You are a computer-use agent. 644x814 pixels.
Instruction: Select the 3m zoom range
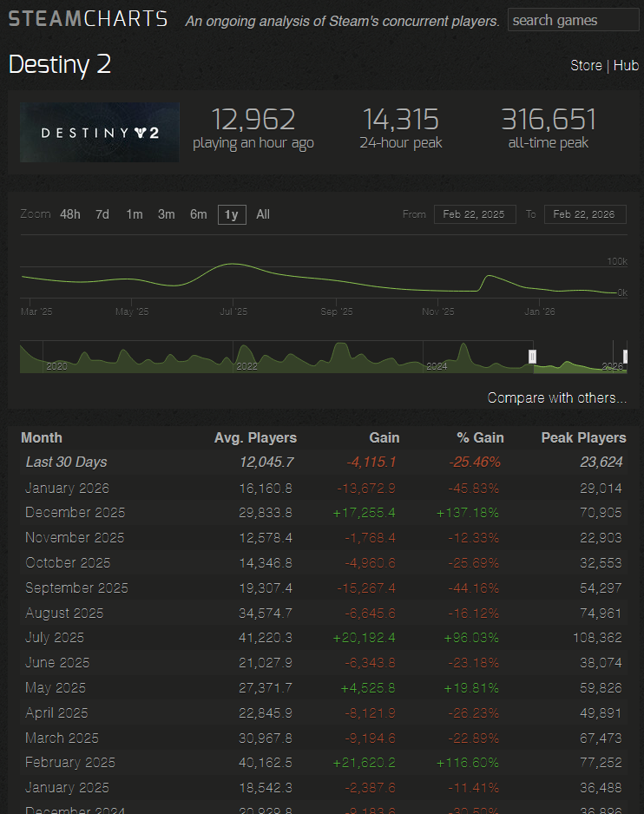coord(166,214)
